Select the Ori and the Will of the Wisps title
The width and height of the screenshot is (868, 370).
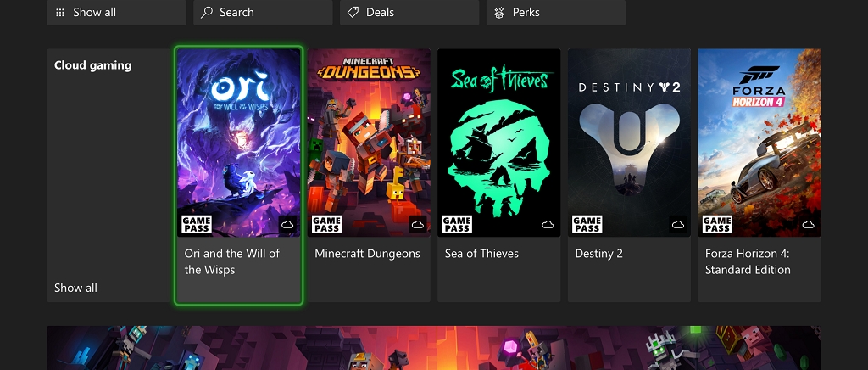232,261
